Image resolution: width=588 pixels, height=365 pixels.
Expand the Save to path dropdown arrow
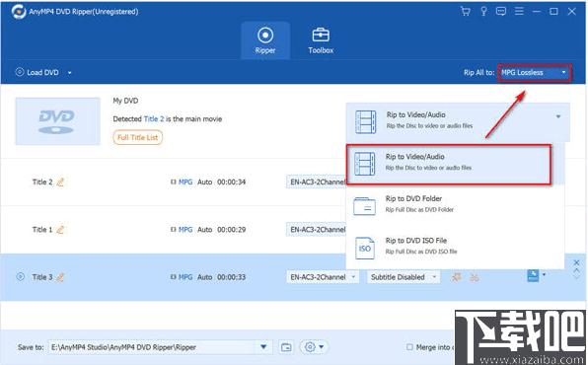point(263,347)
